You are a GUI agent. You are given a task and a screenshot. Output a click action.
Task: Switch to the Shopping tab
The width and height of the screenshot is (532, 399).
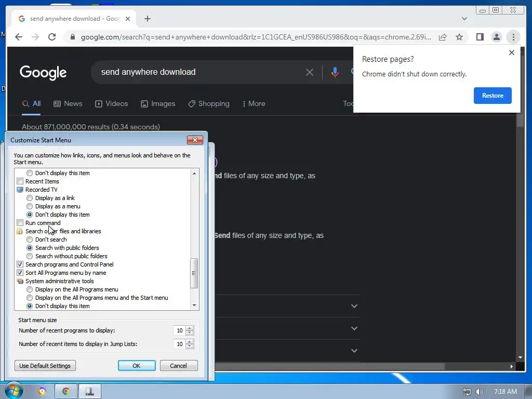[209, 103]
